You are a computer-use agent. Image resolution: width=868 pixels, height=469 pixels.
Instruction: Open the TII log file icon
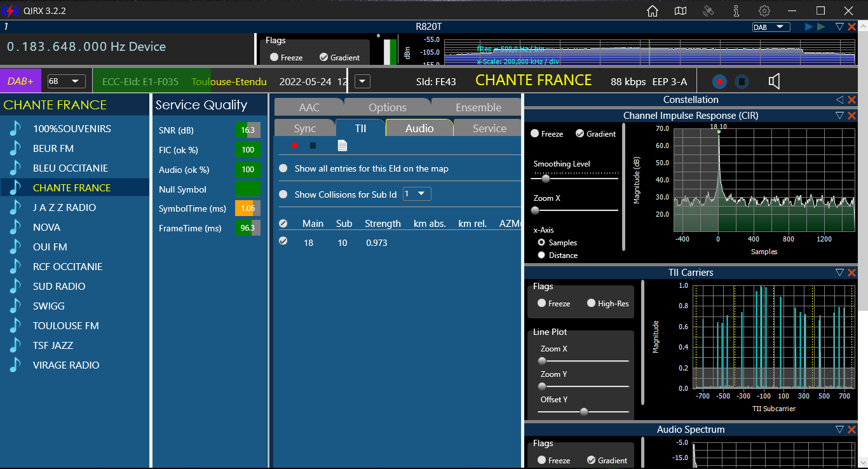342,146
